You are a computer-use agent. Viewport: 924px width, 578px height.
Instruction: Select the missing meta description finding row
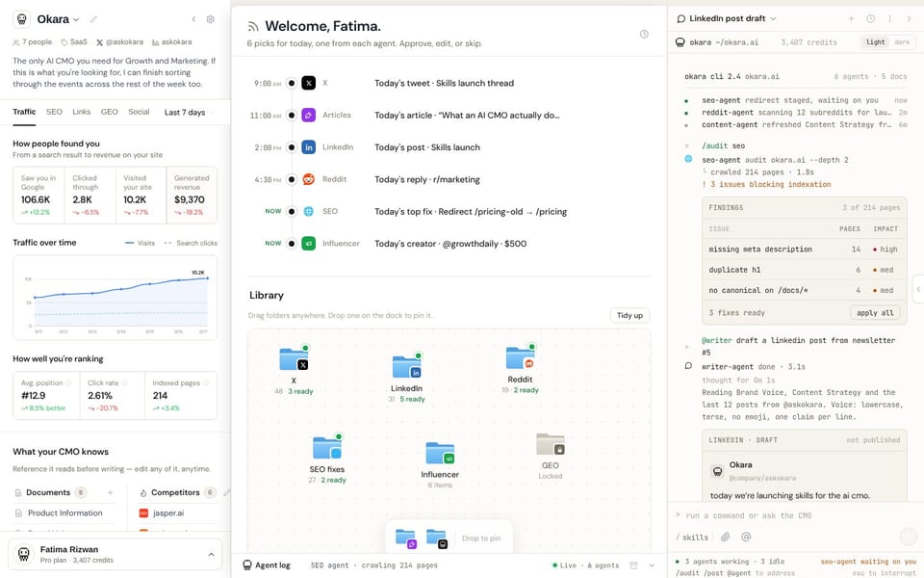(x=804, y=249)
